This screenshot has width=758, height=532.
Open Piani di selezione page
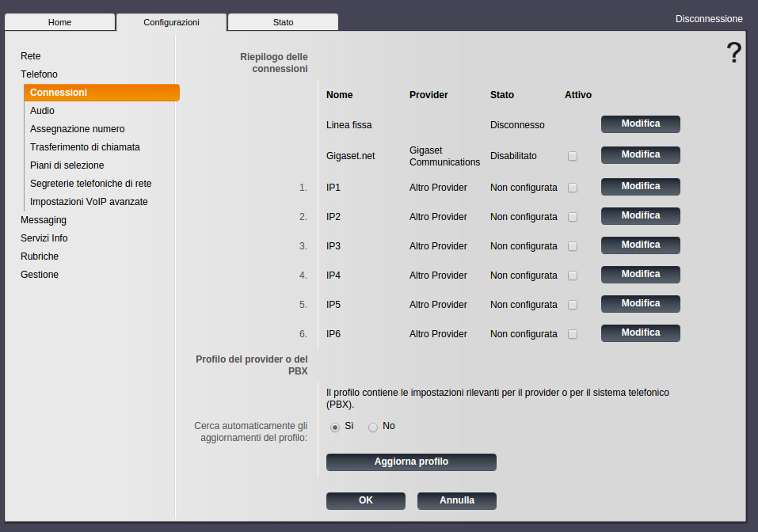[x=67, y=165]
